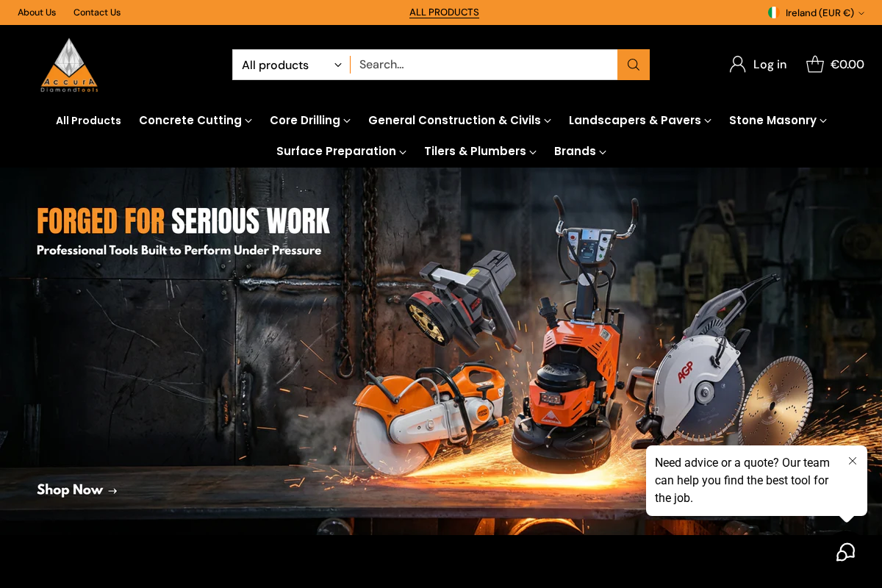Expand the Brands dropdown
The width and height of the screenshot is (882, 588).
(x=580, y=151)
